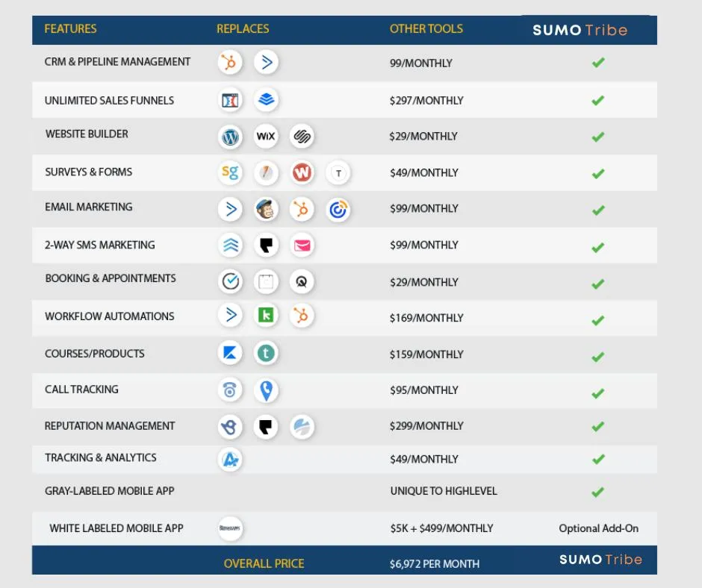Click the calendar icon in Booking & Appointments row
Viewport: 702px width, 588px height.
click(266, 282)
